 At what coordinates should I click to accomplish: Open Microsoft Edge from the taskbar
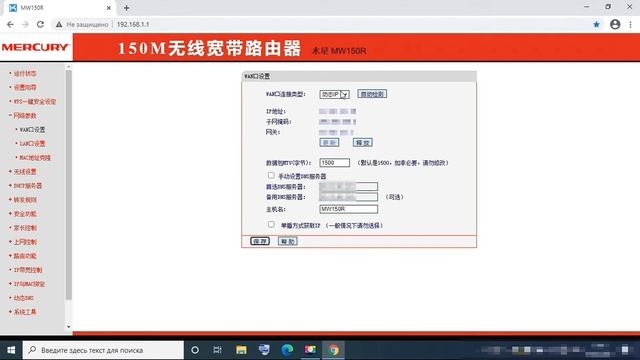click(287, 350)
